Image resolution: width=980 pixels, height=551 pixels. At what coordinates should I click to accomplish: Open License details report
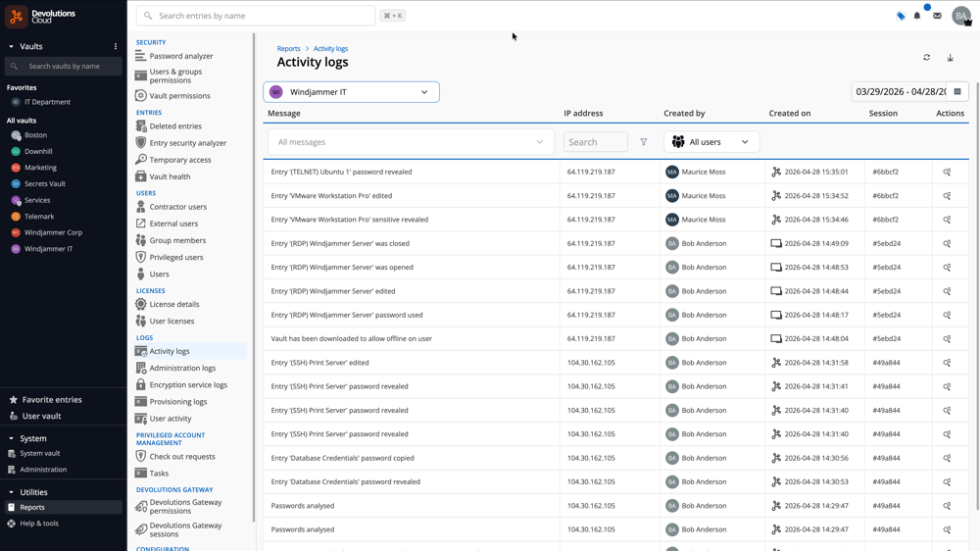click(x=174, y=305)
